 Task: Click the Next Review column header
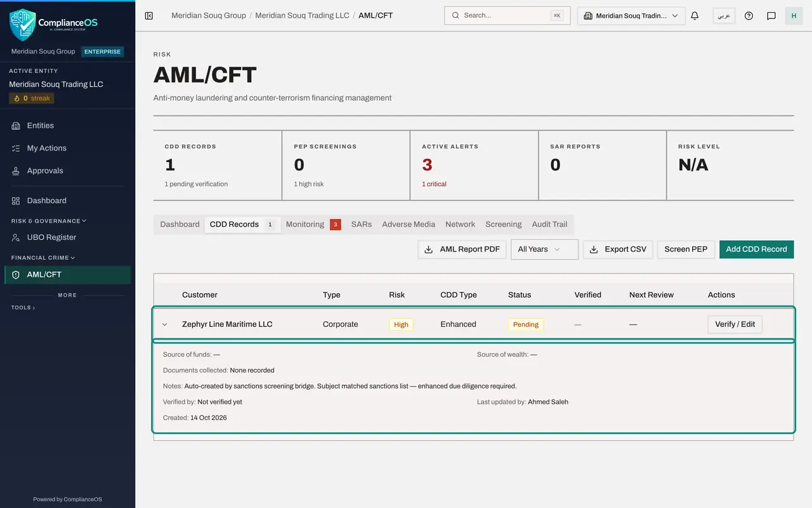[652, 295]
